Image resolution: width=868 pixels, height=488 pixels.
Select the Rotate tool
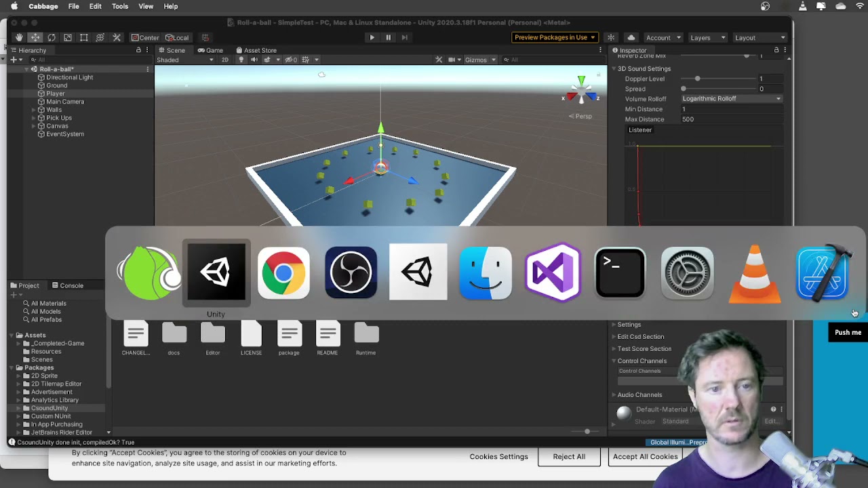[52, 37]
